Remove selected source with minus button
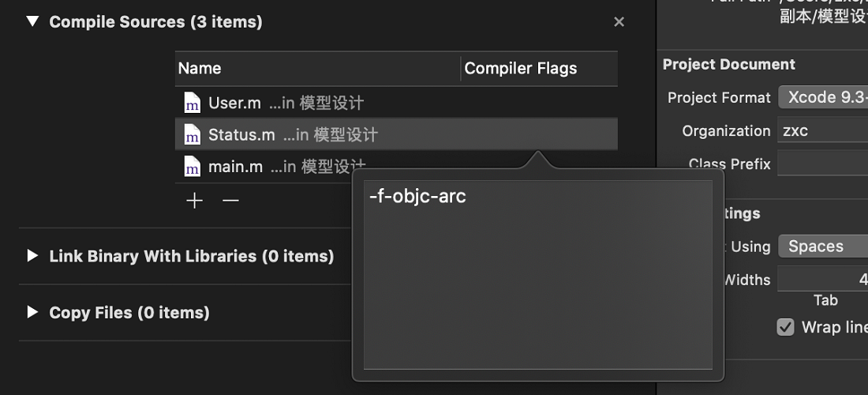Image resolution: width=868 pixels, height=395 pixels. (230, 201)
